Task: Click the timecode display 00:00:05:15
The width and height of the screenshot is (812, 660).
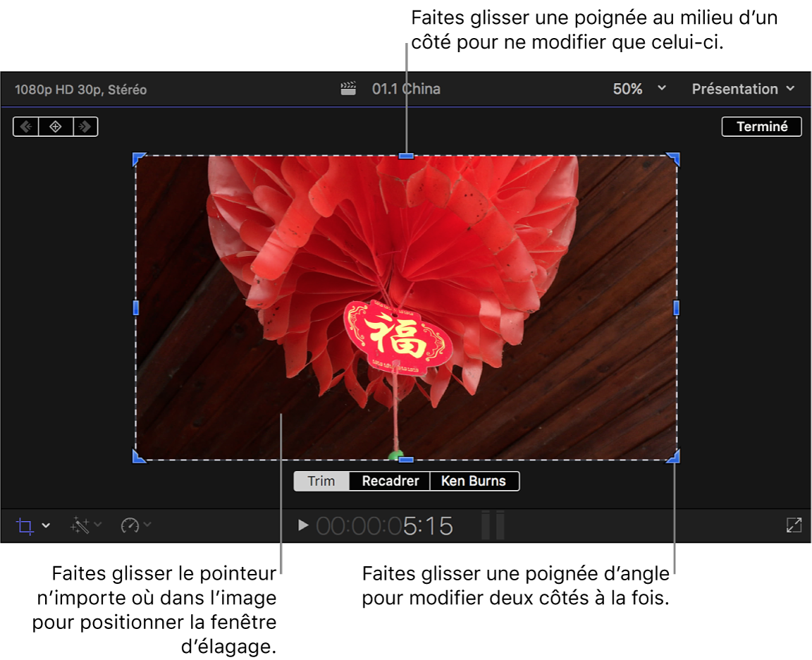Action: click(384, 526)
